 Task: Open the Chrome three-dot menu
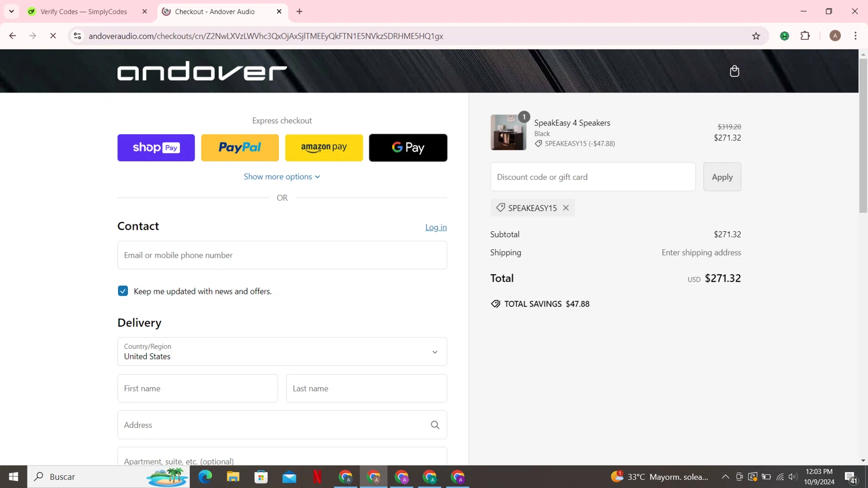point(855,36)
